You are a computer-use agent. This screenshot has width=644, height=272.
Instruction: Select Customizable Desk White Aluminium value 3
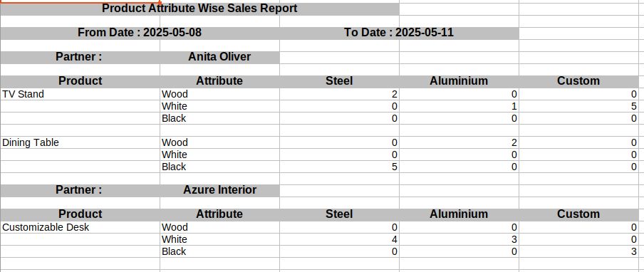(459, 239)
